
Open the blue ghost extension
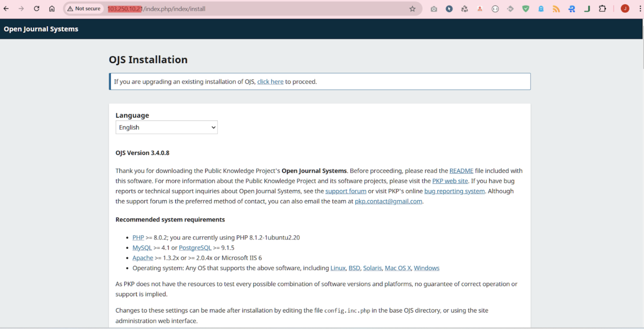[541, 9]
